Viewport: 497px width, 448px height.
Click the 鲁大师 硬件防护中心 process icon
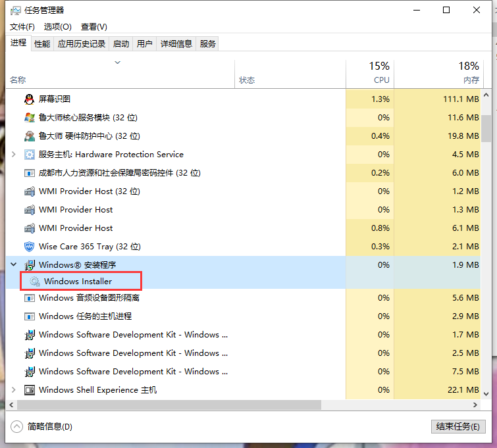[29, 136]
